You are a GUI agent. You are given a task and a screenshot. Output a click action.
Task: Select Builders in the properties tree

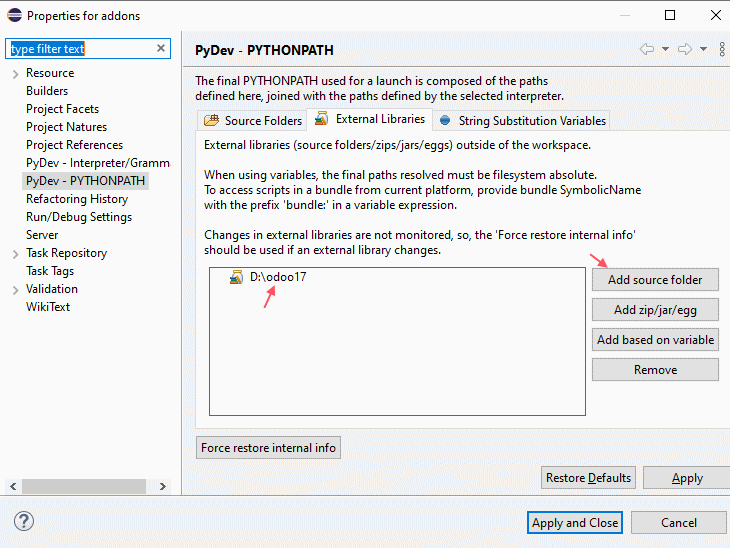(x=47, y=91)
